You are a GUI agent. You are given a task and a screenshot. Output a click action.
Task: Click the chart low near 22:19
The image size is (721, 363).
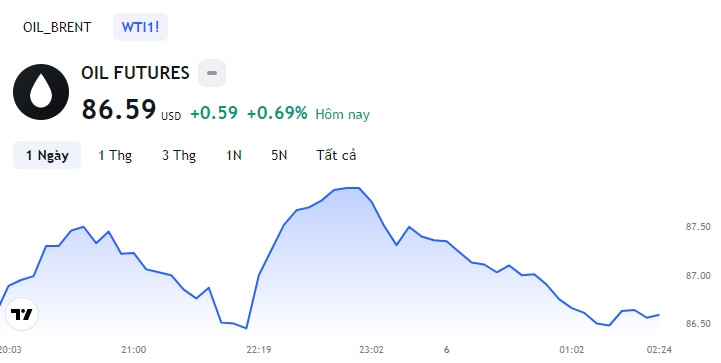pos(246,328)
